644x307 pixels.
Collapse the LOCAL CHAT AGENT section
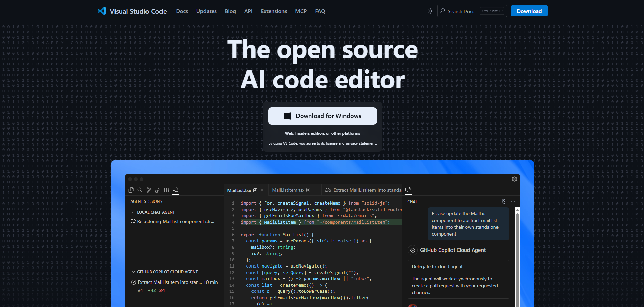click(x=133, y=212)
